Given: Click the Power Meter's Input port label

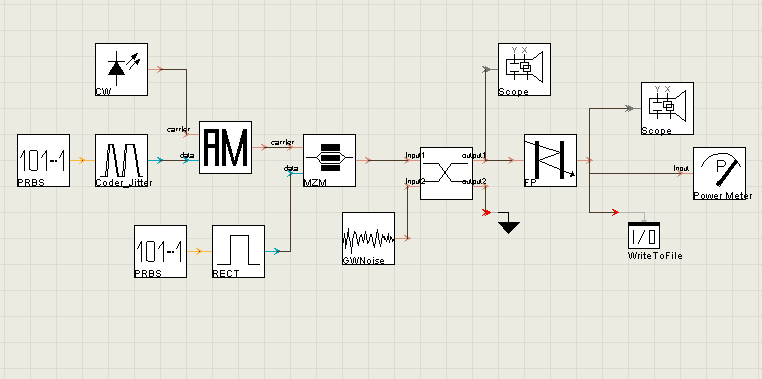Looking at the screenshot, I should [x=681, y=169].
